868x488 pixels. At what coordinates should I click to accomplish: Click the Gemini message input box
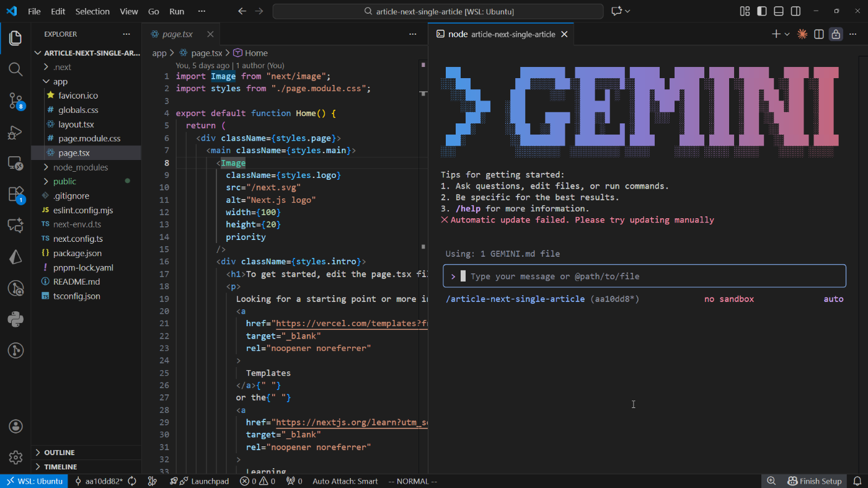pos(644,277)
